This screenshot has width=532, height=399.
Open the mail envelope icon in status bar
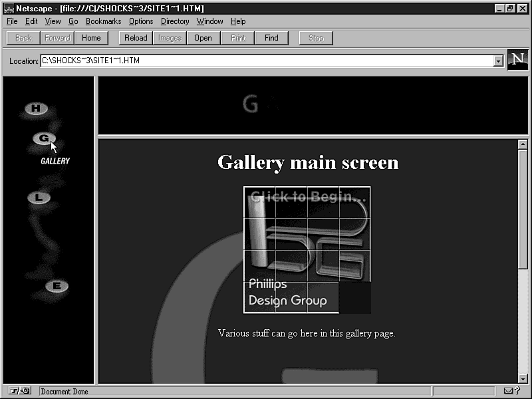pos(508,391)
